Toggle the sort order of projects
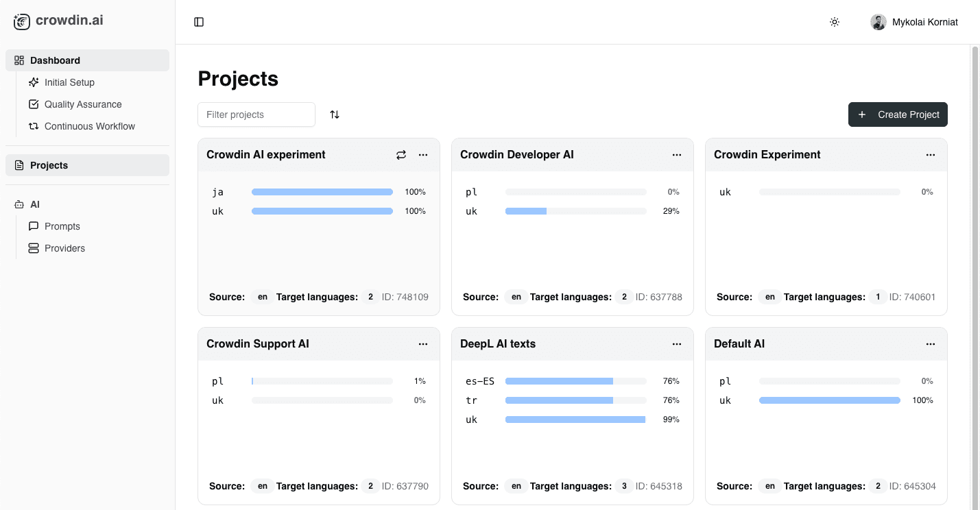 pos(335,114)
